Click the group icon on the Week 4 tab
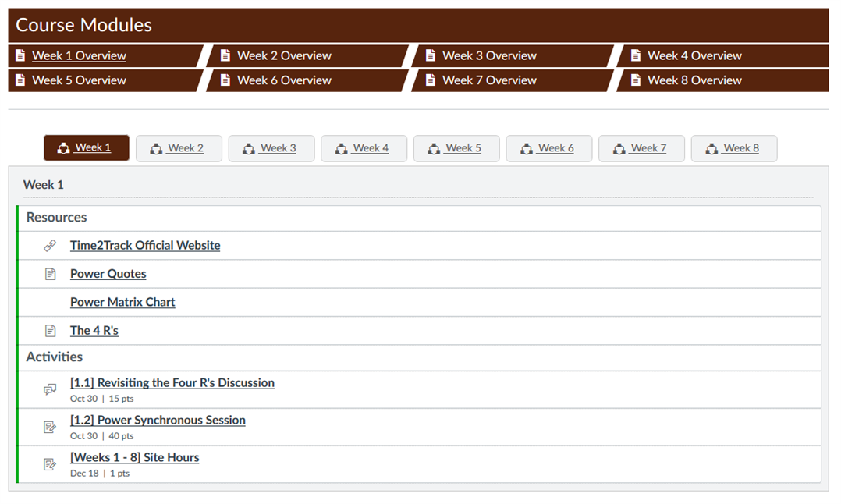The width and height of the screenshot is (841, 504). click(342, 147)
